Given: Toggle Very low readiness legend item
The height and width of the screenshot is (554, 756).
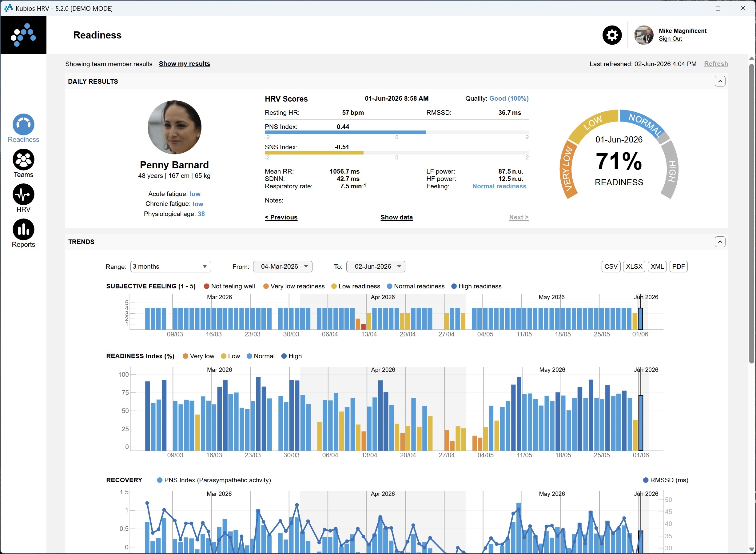Looking at the screenshot, I should [294, 286].
